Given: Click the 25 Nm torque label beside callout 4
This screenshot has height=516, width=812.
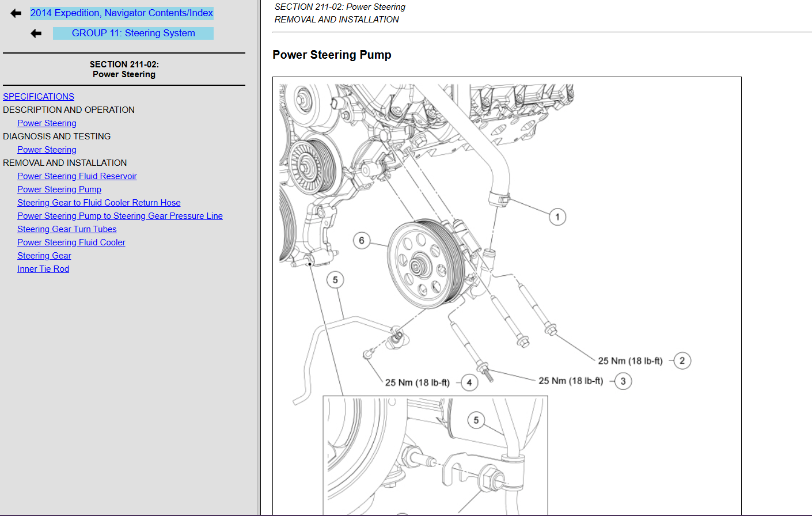Looking at the screenshot, I should click(x=417, y=383).
